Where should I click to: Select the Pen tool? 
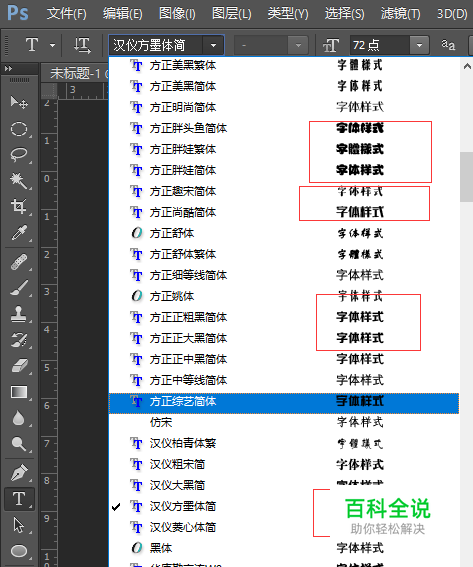pos(19,473)
